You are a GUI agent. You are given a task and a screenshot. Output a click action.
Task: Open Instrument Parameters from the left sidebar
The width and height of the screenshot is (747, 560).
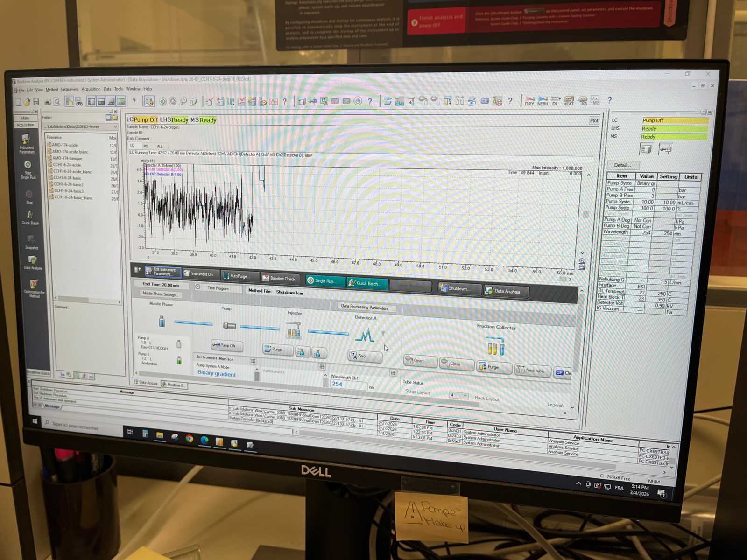26,143
